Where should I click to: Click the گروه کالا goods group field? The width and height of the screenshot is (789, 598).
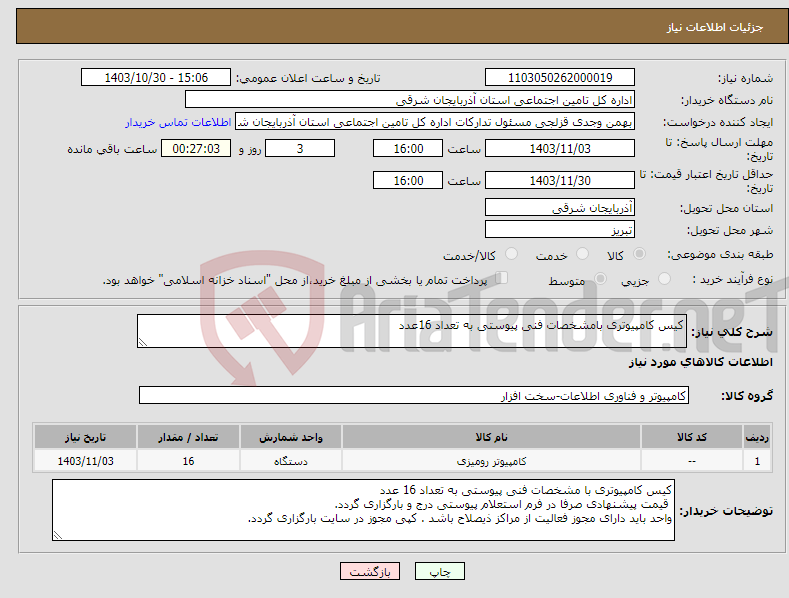pyautogui.click(x=414, y=395)
